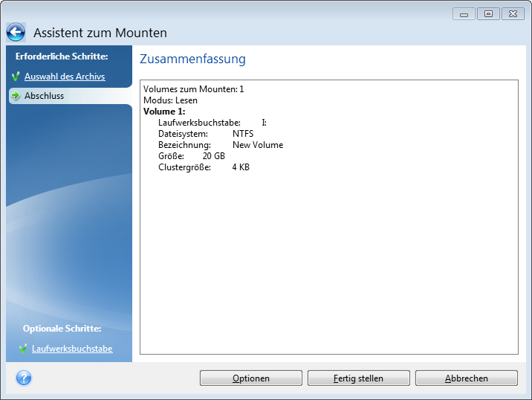
Task: Click the 'Größe:' field label
Action: click(x=172, y=156)
